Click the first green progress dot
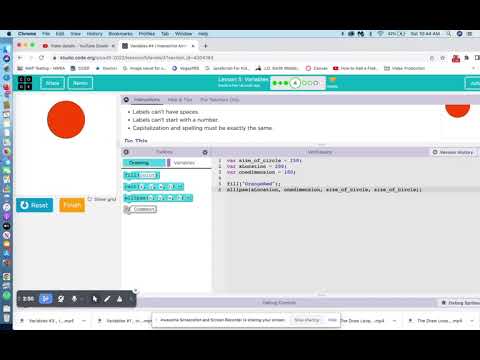Viewport: 480px width, 360px height. click(x=275, y=83)
